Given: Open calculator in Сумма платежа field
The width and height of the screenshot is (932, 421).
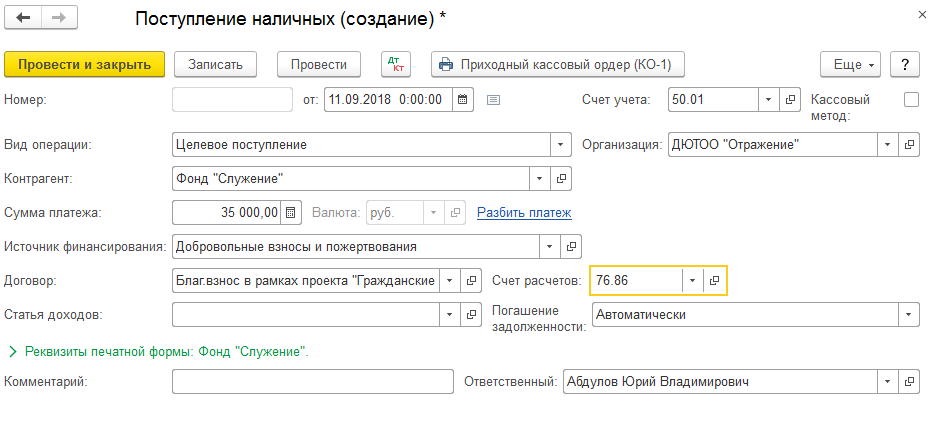Looking at the screenshot, I should (290, 212).
